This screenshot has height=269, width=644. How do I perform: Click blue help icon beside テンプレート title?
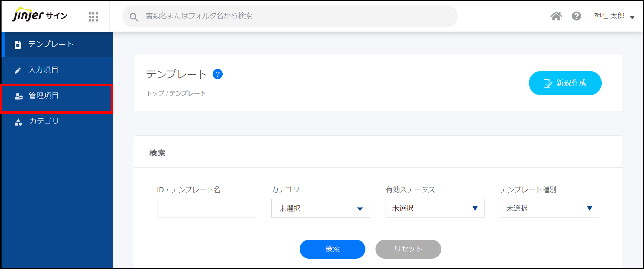pyautogui.click(x=218, y=74)
